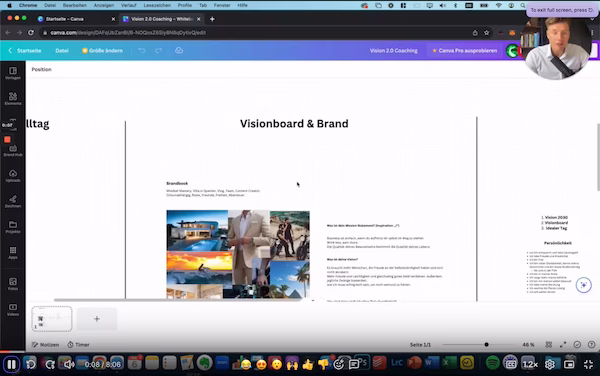The width and height of the screenshot is (600, 376).
Task: Edit the Vision 2.0 Coaching title
Action: 393,50
